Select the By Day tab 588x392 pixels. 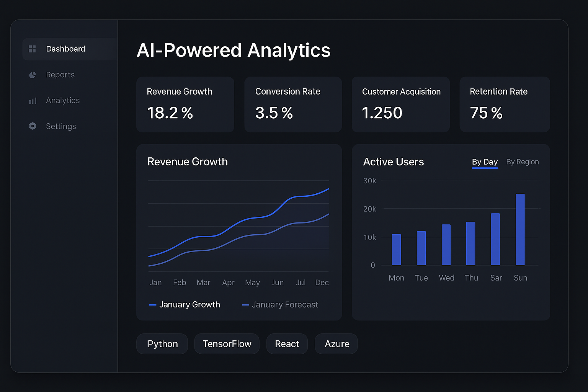pyautogui.click(x=485, y=162)
